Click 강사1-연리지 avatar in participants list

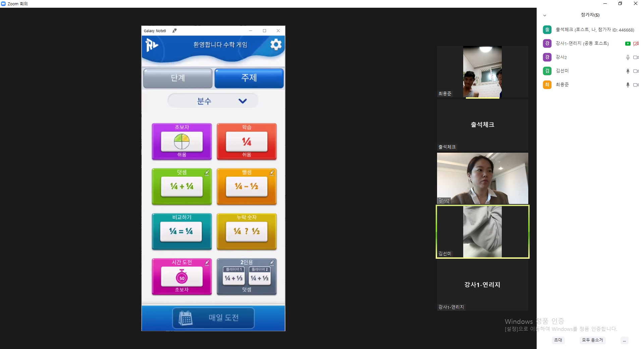tap(547, 43)
